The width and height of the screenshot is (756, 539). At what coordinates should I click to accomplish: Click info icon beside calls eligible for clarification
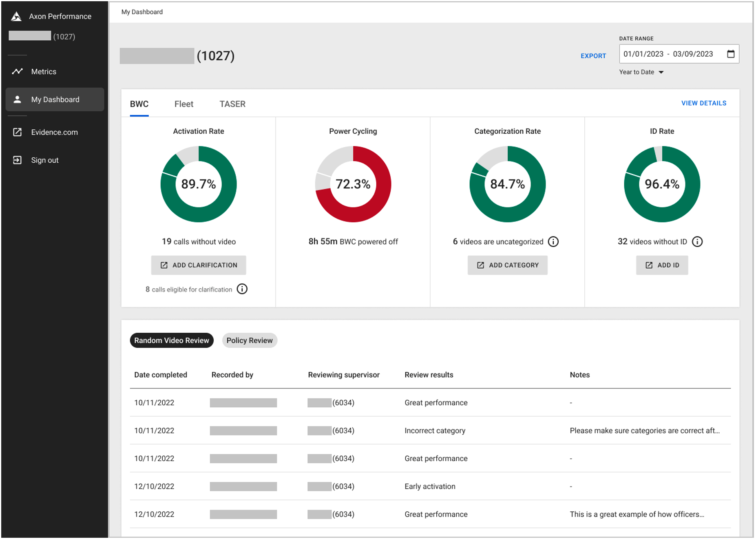(x=242, y=289)
